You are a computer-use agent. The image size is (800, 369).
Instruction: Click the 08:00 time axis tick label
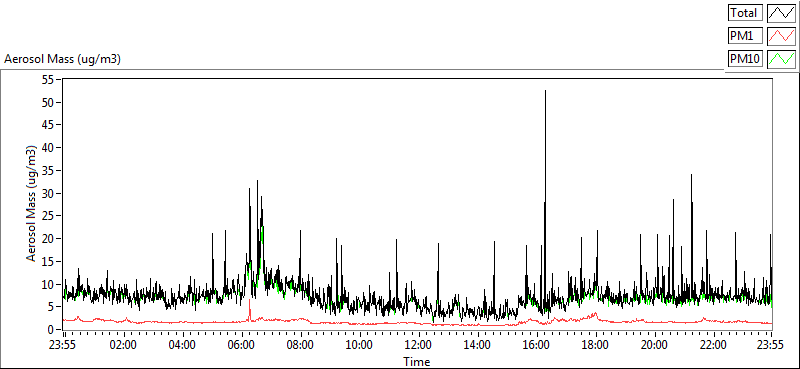pos(300,345)
